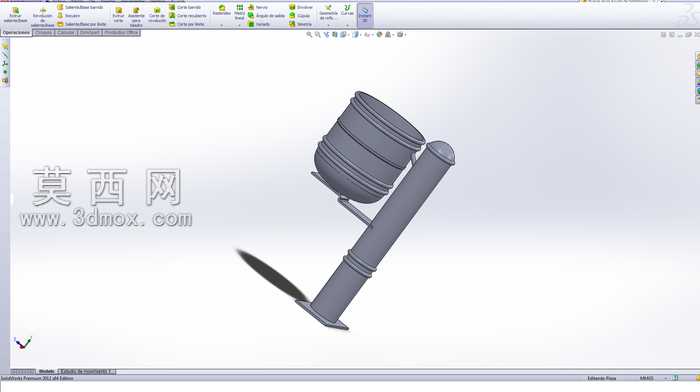
Task: Select the Simetría mirror tool
Action: [x=300, y=24]
